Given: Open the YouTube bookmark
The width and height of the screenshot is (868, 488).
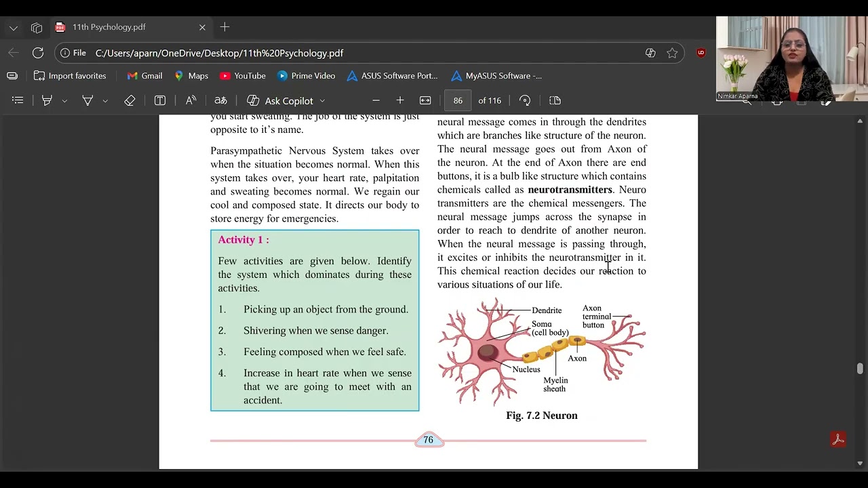Looking at the screenshot, I should pyautogui.click(x=243, y=76).
